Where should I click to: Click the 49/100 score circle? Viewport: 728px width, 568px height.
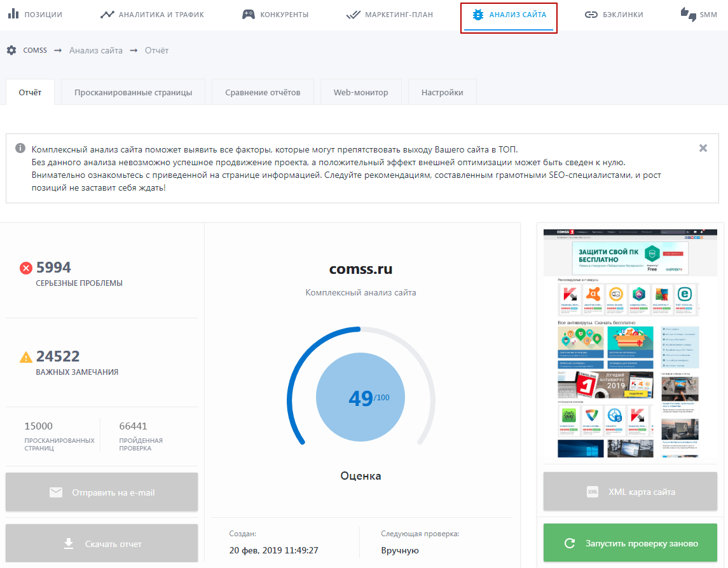tap(361, 397)
